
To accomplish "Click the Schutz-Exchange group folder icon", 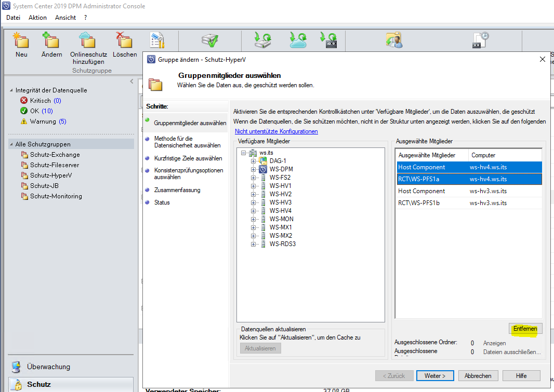I will (24, 155).
